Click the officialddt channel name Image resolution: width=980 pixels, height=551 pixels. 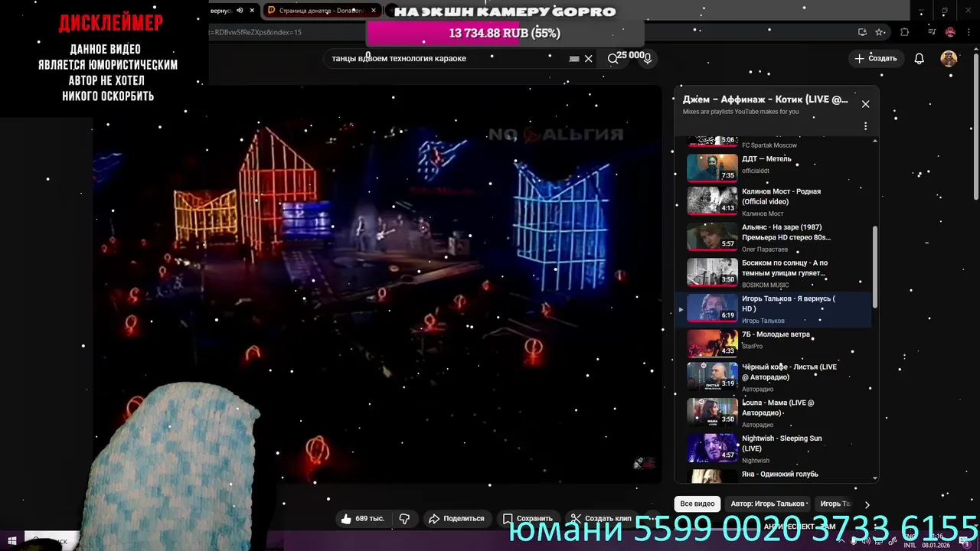coord(756,171)
